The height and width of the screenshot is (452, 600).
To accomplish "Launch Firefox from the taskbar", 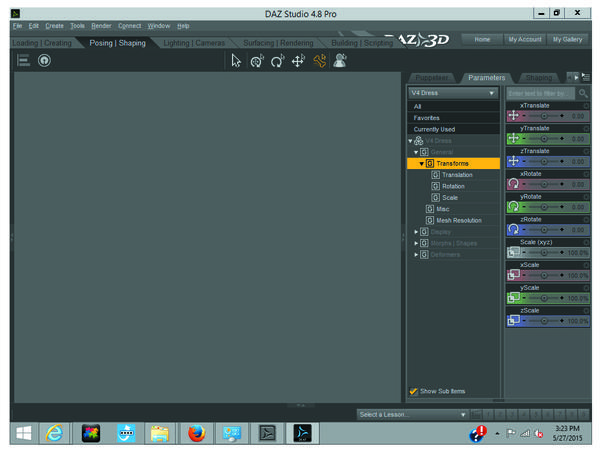I will point(197,434).
